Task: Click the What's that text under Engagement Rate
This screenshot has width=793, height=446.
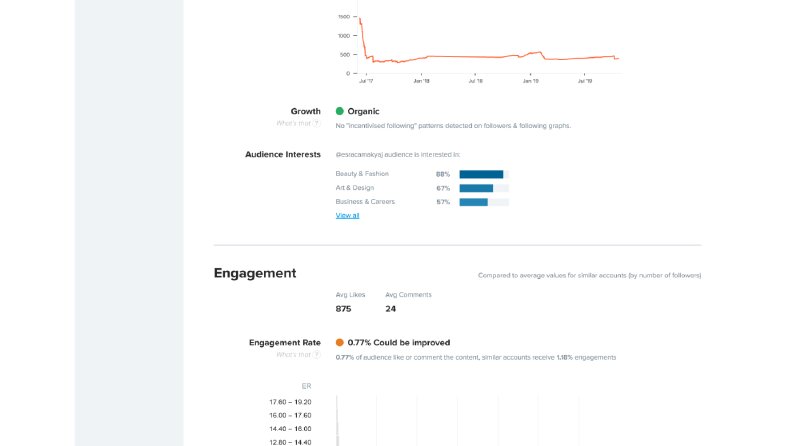Action: point(294,354)
